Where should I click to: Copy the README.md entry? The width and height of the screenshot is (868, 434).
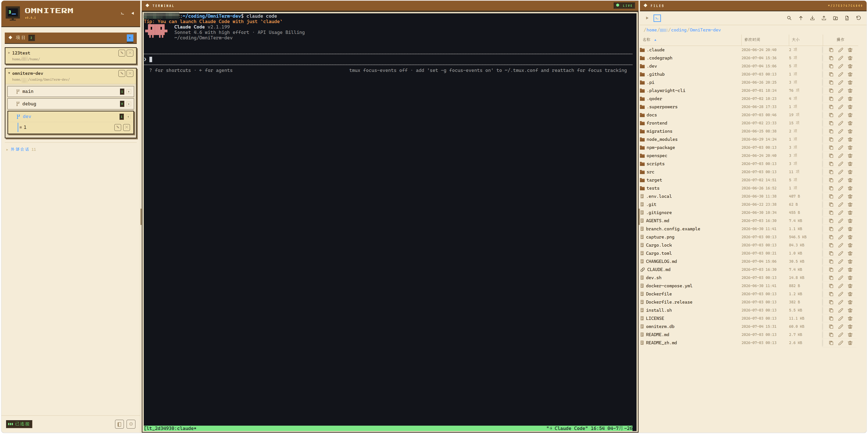point(831,335)
